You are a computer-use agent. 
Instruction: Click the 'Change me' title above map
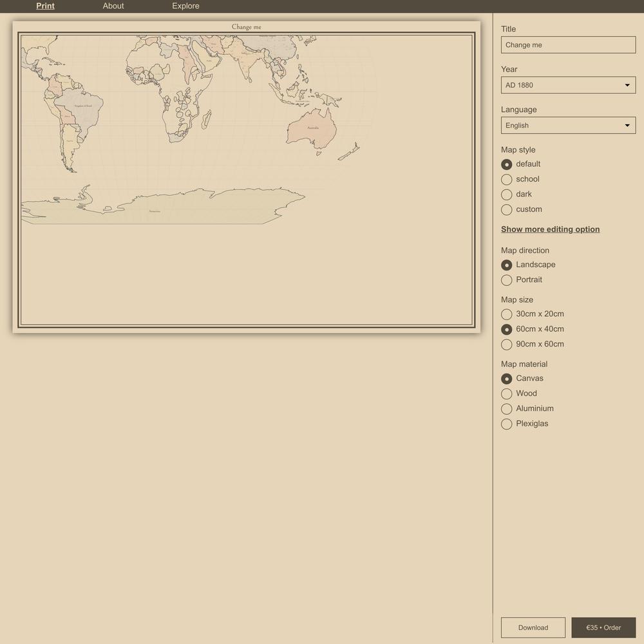[247, 26]
